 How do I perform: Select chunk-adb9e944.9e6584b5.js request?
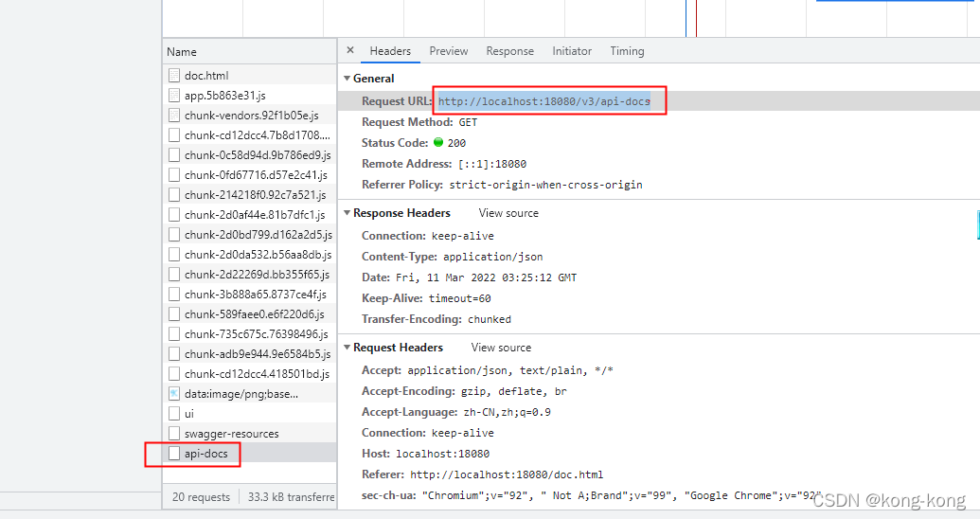[x=250, y=354]
